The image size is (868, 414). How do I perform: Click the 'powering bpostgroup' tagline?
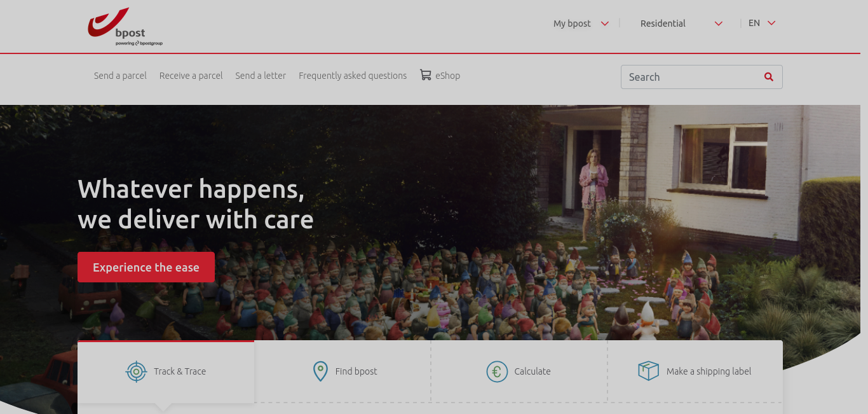point(139,43)
